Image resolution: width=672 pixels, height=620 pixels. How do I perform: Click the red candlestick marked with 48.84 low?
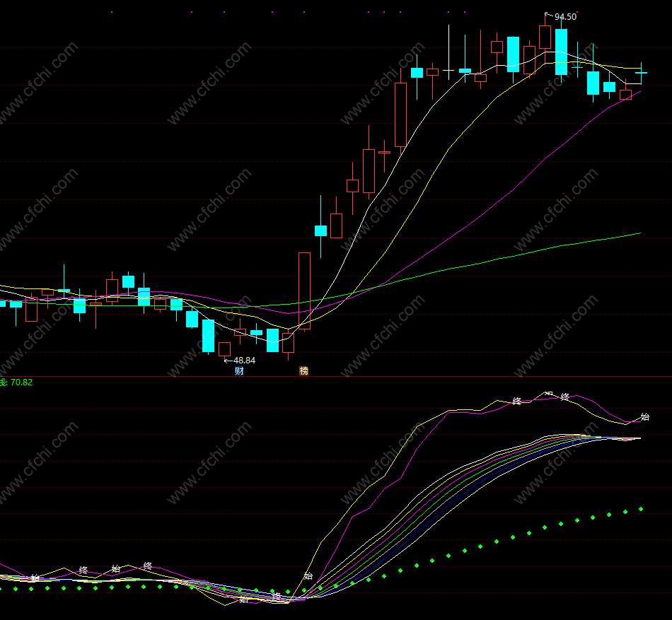coord(224,350)
